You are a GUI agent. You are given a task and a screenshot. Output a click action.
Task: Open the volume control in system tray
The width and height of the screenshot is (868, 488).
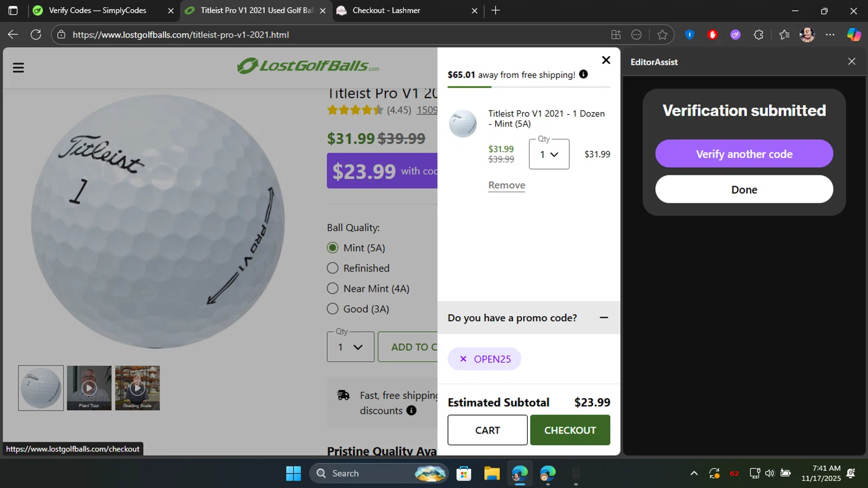click(x=770, y=474)
